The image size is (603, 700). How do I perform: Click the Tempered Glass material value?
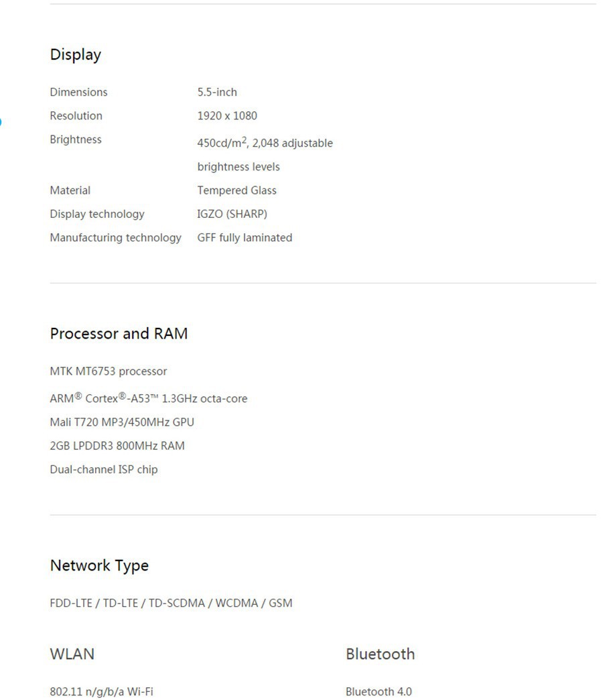tap(237, 190)
